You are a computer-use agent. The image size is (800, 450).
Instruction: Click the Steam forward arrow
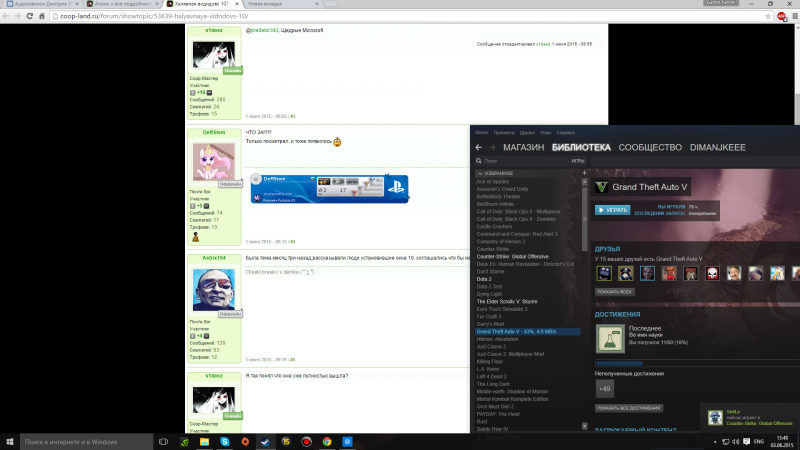click(492, 147)
